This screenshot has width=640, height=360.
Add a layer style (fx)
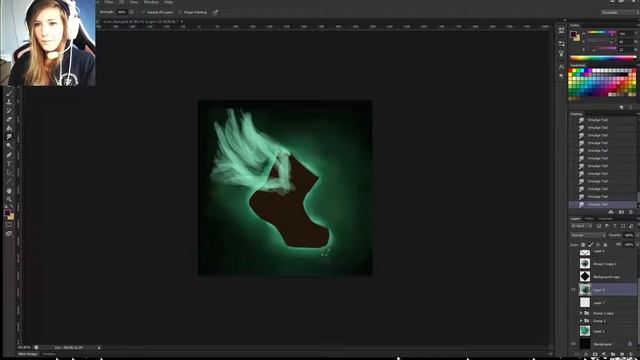[x=586, y=354]
